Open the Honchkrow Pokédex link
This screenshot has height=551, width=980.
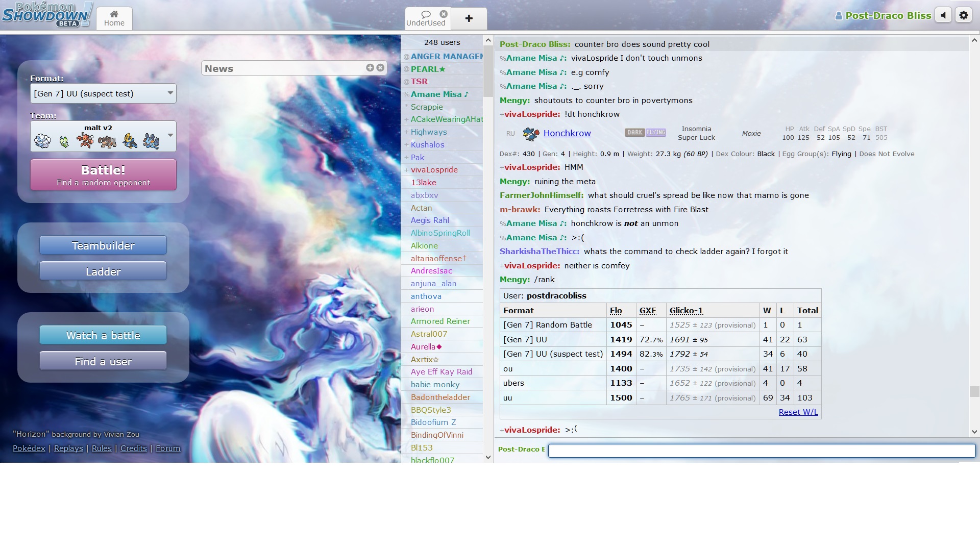click(x=567, y=133)
